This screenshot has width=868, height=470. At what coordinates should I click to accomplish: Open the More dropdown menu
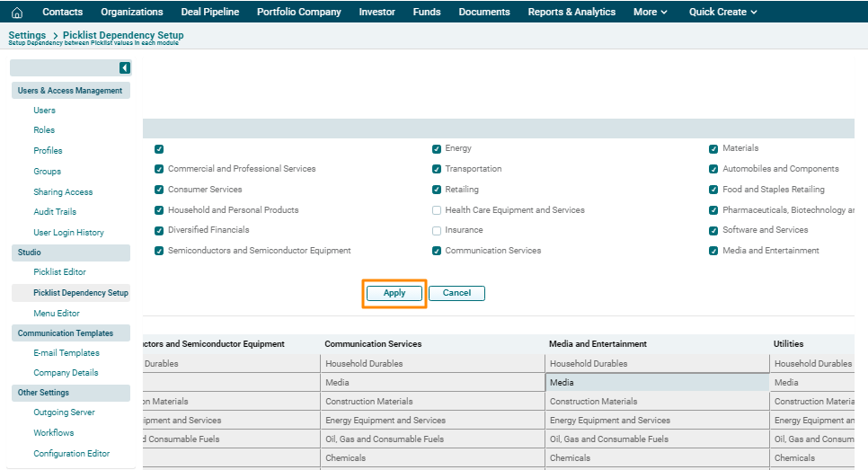[650, 12]
